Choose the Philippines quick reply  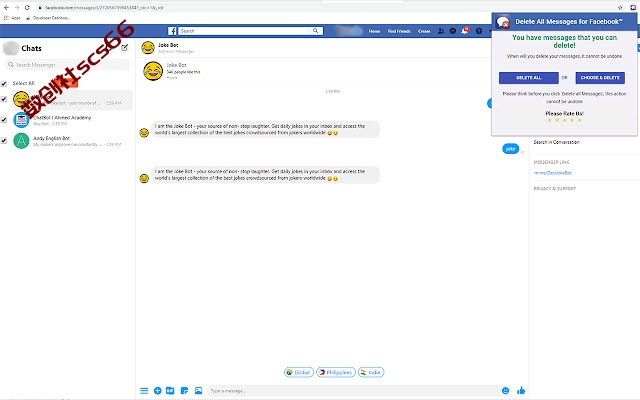click(x=336, y=372)
